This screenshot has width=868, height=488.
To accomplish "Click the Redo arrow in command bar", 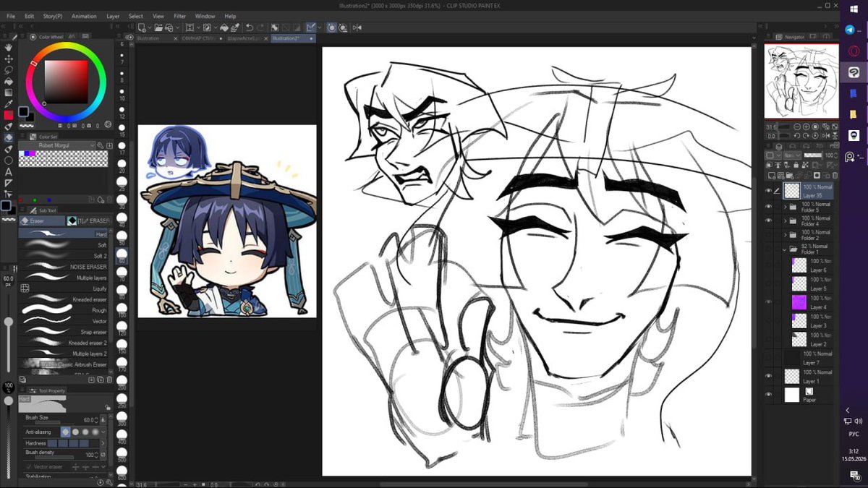I will (x=260, y=27).
